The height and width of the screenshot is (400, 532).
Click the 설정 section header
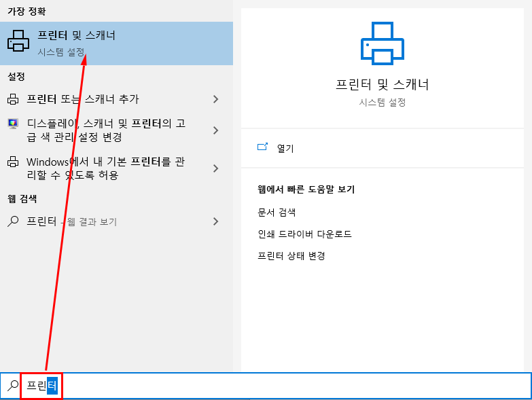[16, 77]
